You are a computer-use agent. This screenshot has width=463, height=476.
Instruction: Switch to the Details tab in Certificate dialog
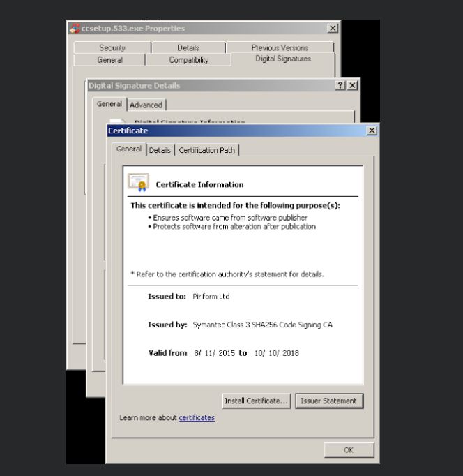click(160, 150)
